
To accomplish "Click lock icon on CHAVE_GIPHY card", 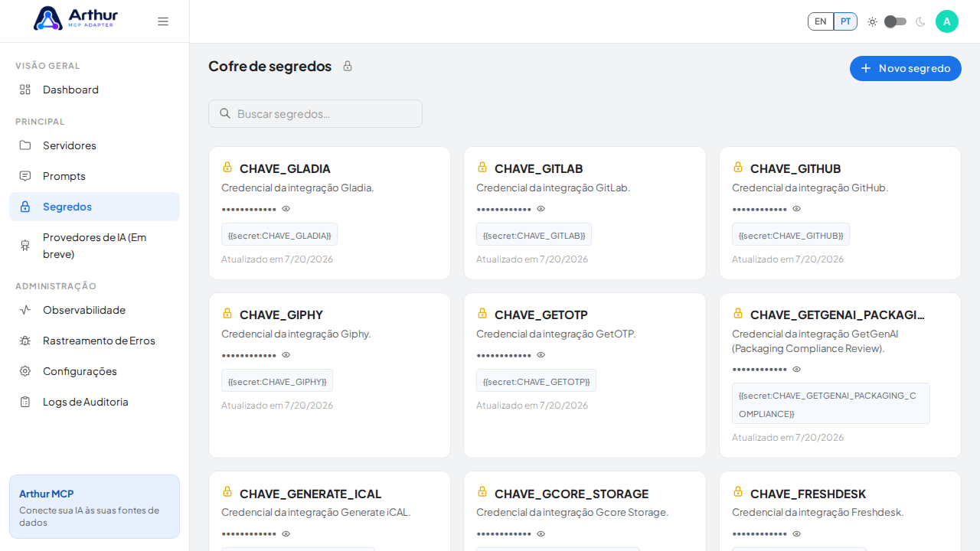I will [227, 313].
